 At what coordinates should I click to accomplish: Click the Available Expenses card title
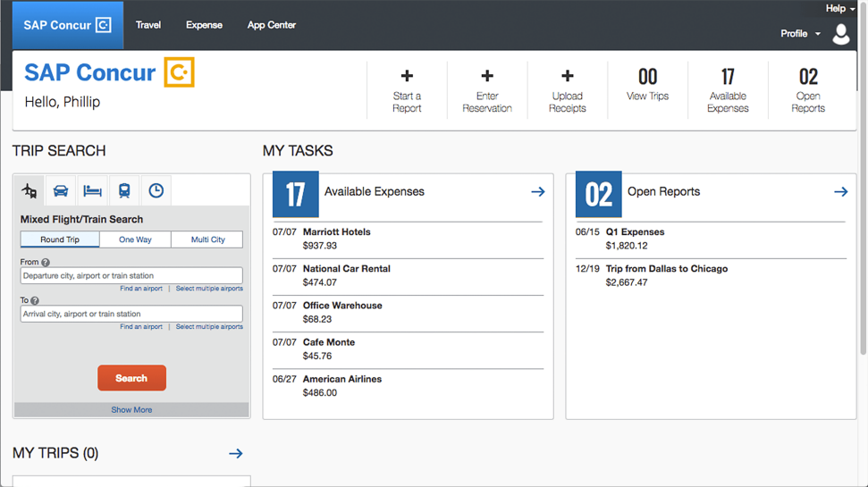[375, 191]
